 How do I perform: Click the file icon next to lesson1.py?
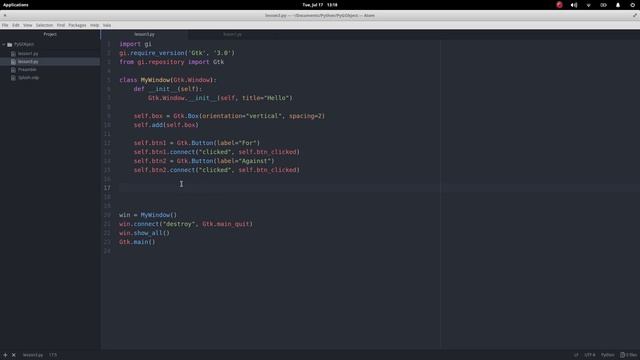(13, 54)
